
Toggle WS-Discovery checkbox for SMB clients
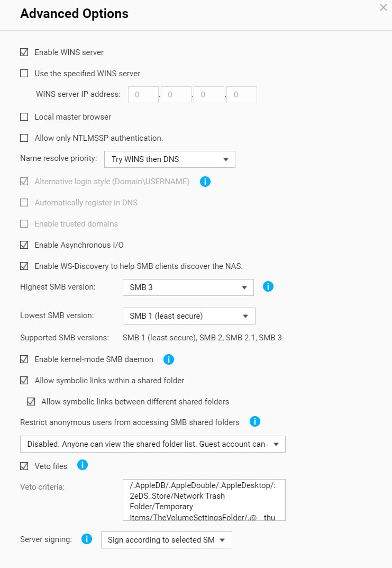click(x=24, y=266)
